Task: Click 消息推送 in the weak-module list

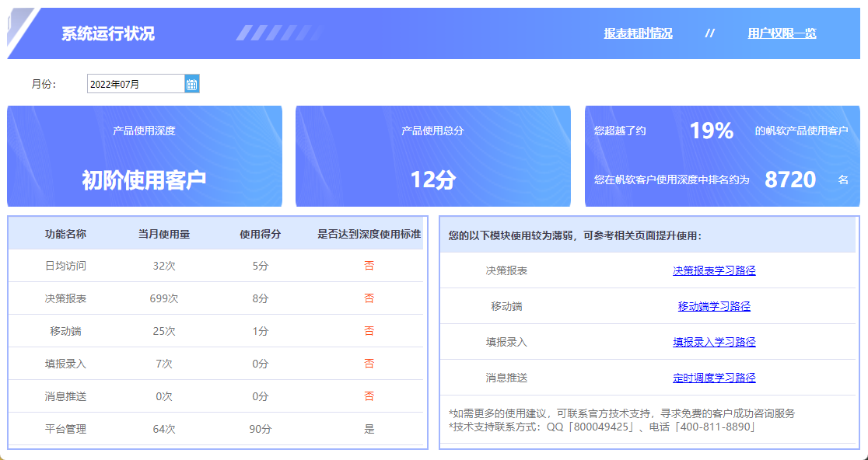Action: pos(506,378)
